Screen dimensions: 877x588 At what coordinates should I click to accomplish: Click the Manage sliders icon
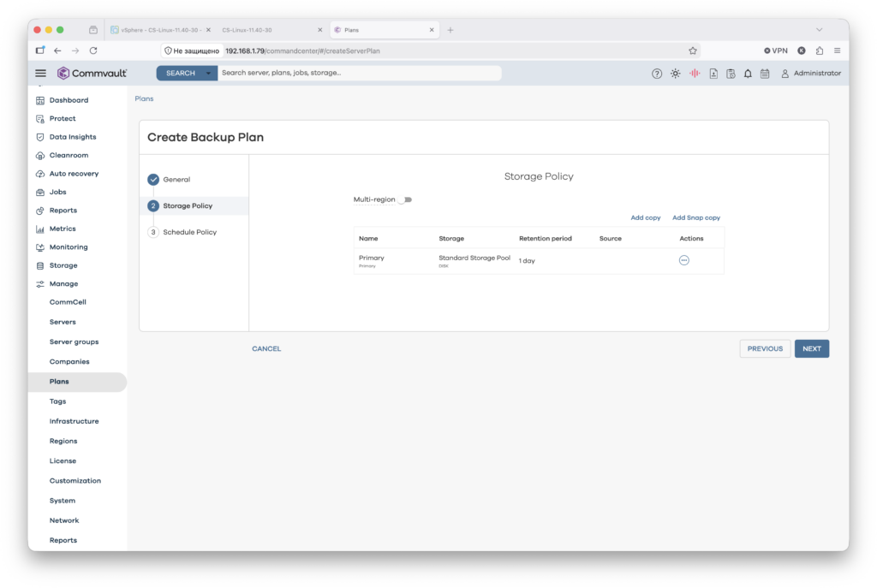click(x=40, y=284)
